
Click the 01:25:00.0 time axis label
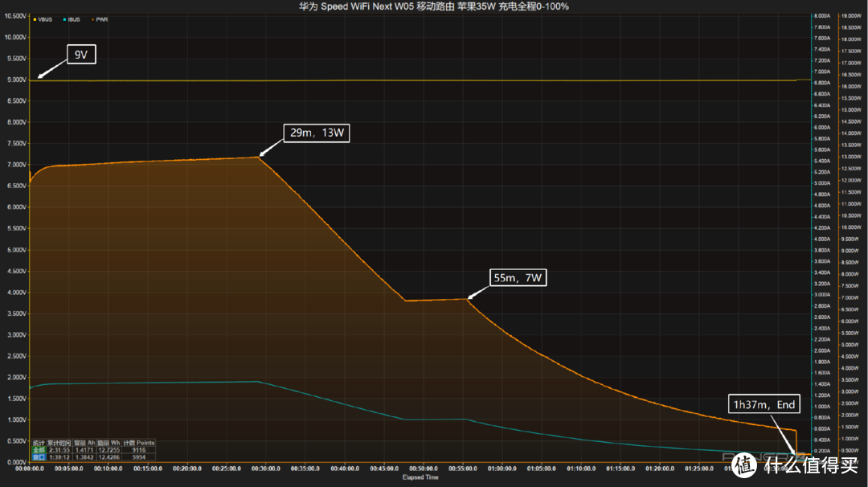[x=699, y=469]
